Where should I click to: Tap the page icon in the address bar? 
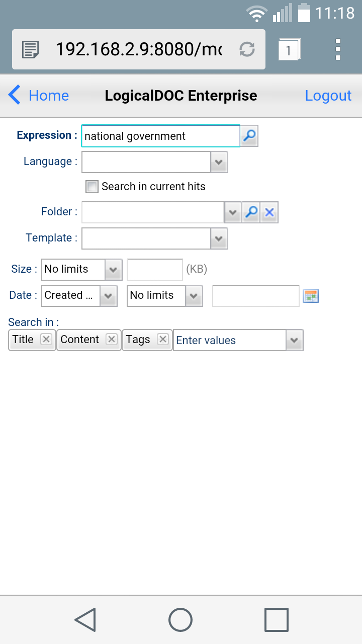pyautogui.click(x=31, y=49)
